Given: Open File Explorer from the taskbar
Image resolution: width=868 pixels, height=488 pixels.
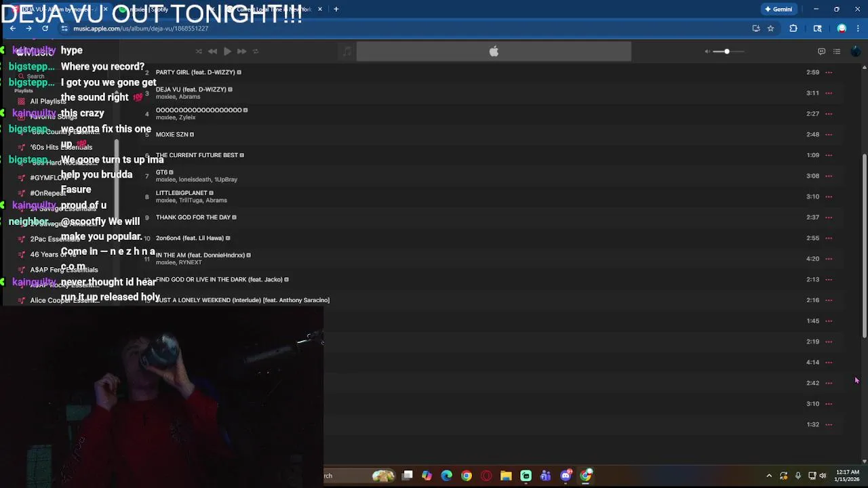Looking at the screenshot, I should click(x=506, y=476).
